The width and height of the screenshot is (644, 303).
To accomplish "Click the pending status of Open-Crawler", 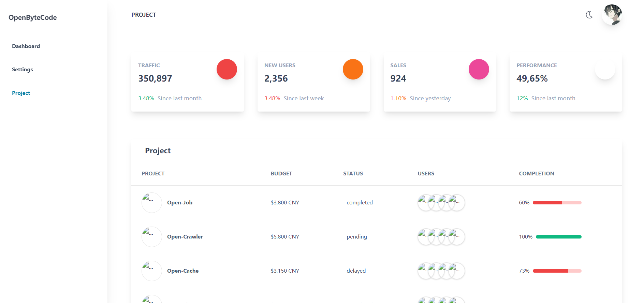I will coord(357,237).
